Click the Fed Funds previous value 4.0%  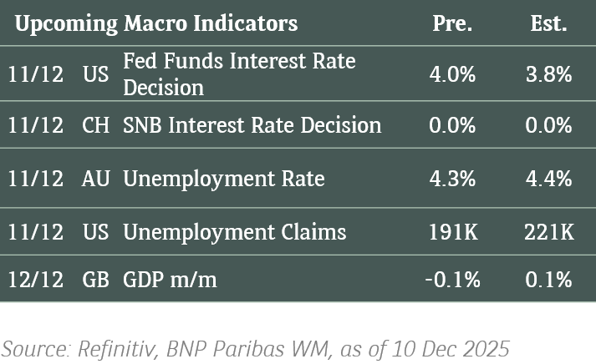(452, 74)
